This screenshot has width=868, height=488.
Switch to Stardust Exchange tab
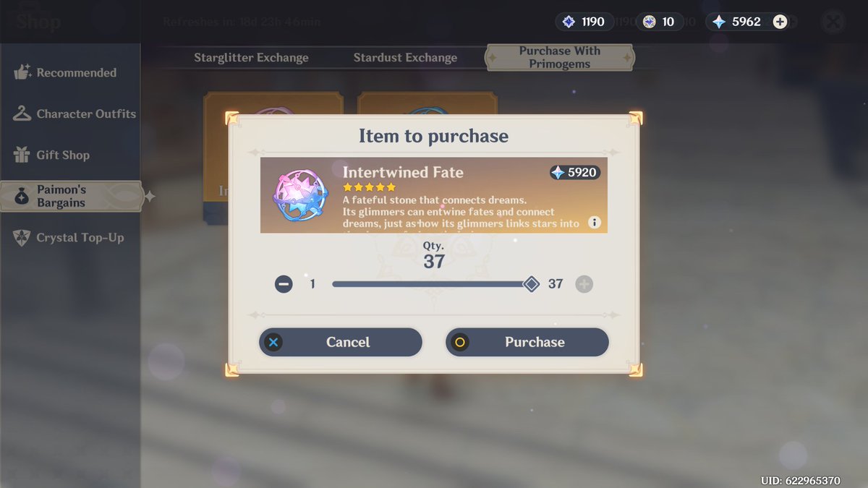click(405, 58)
